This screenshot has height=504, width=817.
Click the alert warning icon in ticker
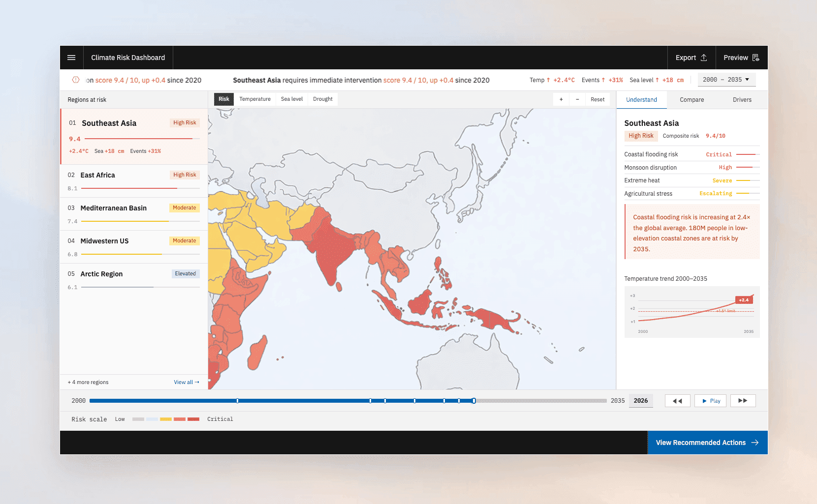point(76,80)
